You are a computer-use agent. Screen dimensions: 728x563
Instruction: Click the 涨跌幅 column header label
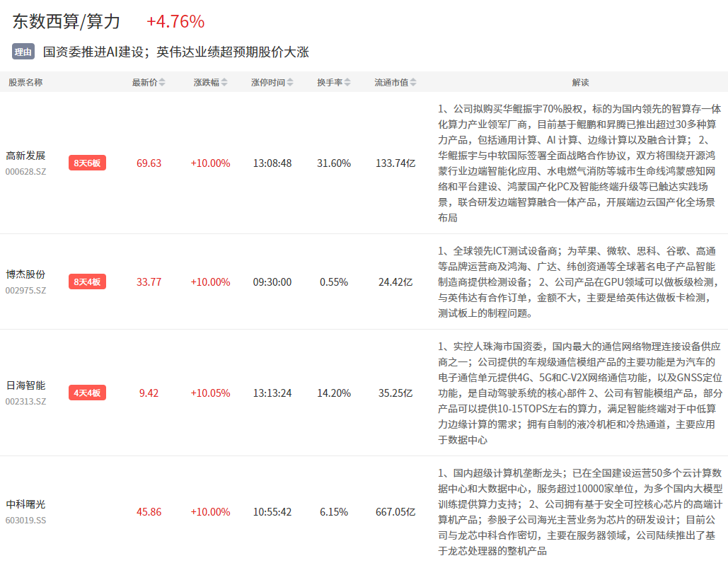click(x=206, y=83)
